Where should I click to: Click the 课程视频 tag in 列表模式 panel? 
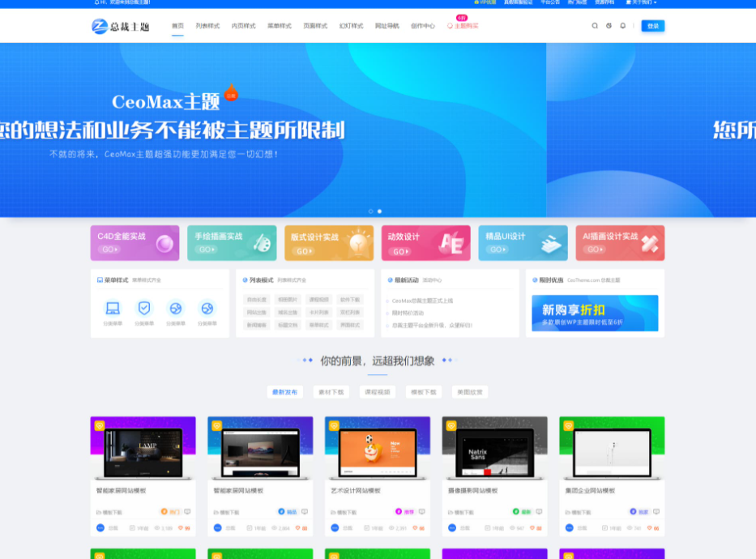319,300
